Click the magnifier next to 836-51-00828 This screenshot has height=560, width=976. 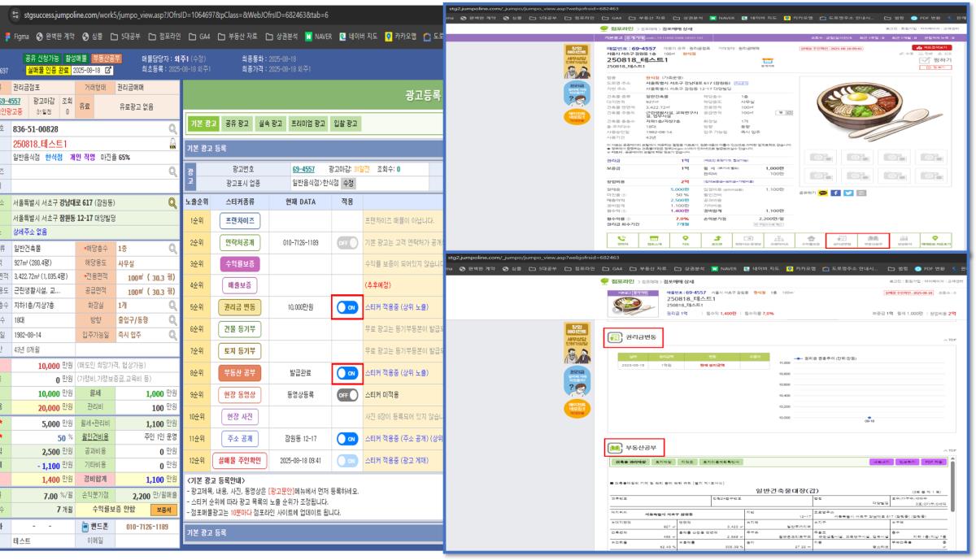172,128
